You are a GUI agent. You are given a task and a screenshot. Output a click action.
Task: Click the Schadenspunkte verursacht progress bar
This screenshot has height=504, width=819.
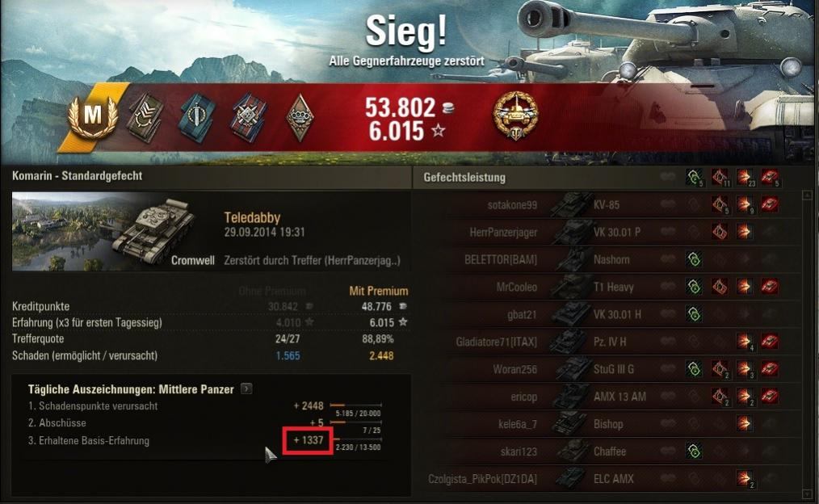355,405
